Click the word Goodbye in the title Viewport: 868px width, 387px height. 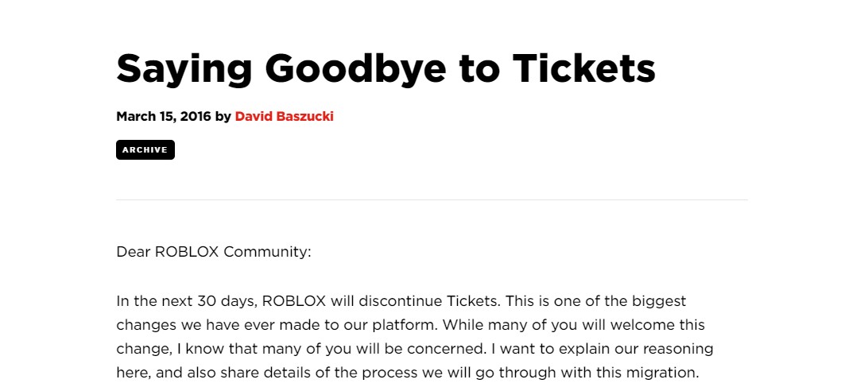(x=355, y=68)
